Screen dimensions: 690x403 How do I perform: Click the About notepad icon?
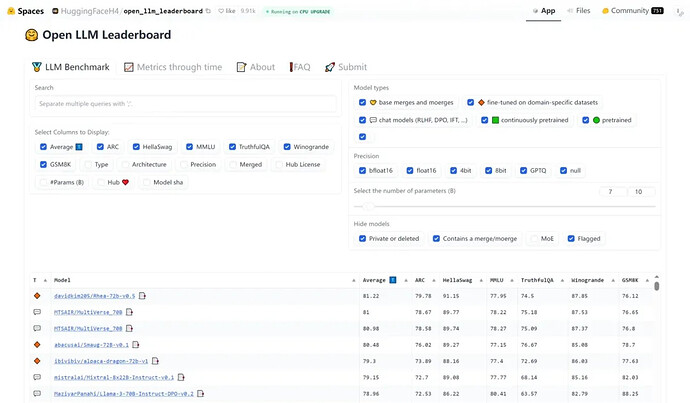[241, 67]
